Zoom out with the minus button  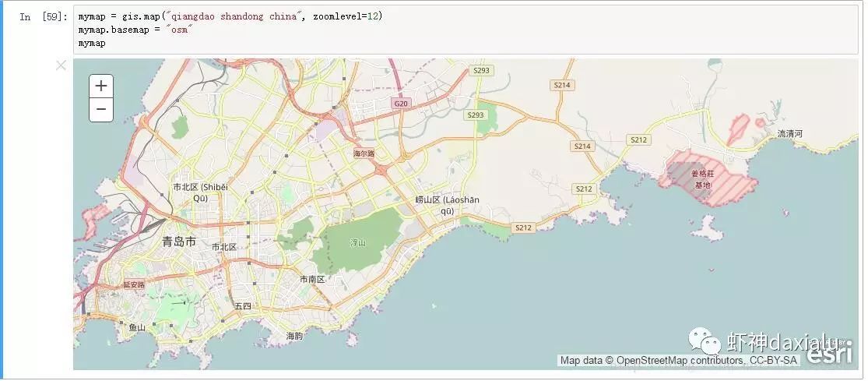click(x=101, y=110)
